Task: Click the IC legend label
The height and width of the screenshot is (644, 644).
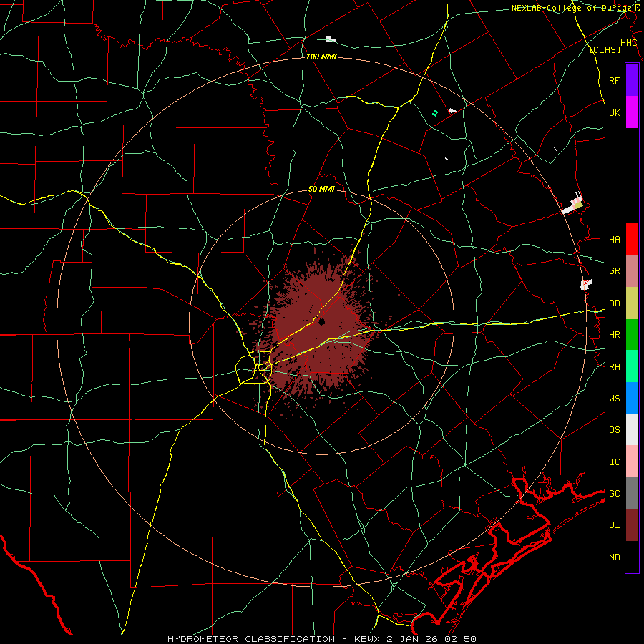Action: (x=615, y=462)
